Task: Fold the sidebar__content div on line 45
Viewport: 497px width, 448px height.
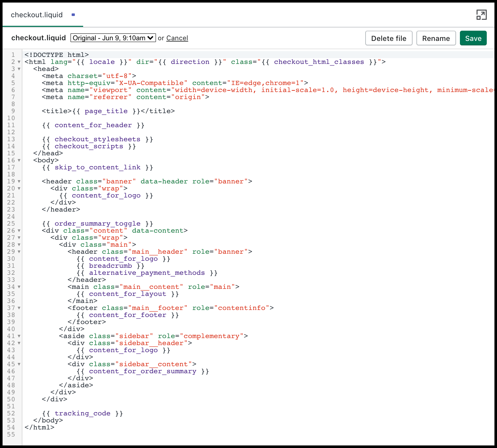Action: click(19, 364)
